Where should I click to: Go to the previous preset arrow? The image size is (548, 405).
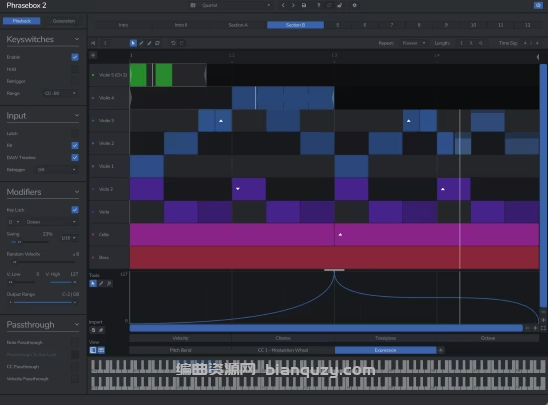(283, 5)
